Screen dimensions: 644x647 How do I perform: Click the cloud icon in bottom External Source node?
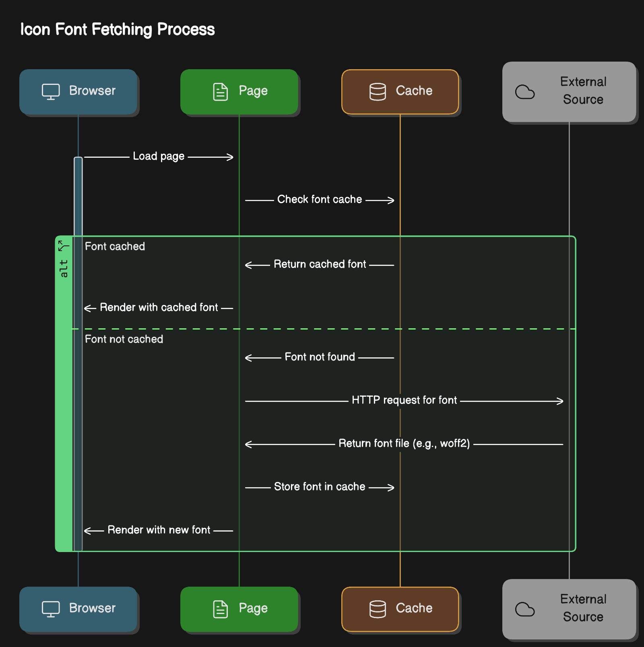[525, 610]
